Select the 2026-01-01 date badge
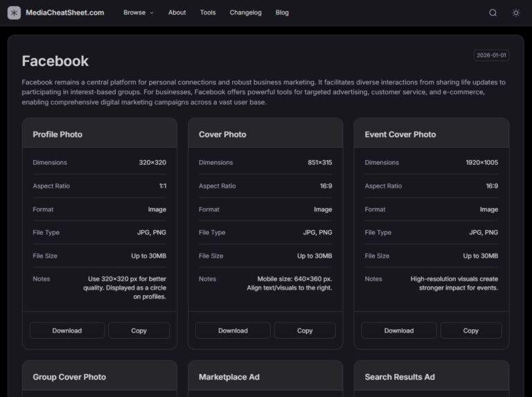This screenshot has height=397, width=532. pyautogui.click(x=491, y=55)
